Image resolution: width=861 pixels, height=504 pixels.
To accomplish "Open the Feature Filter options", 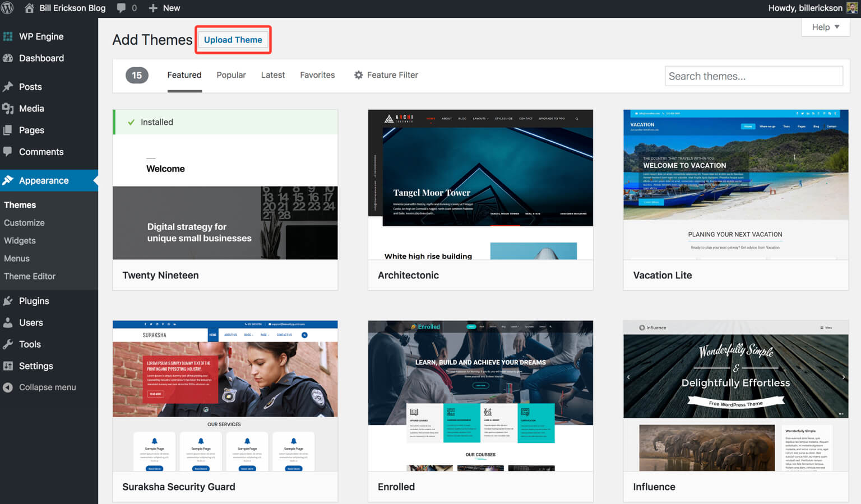I will tap(386, 75).
